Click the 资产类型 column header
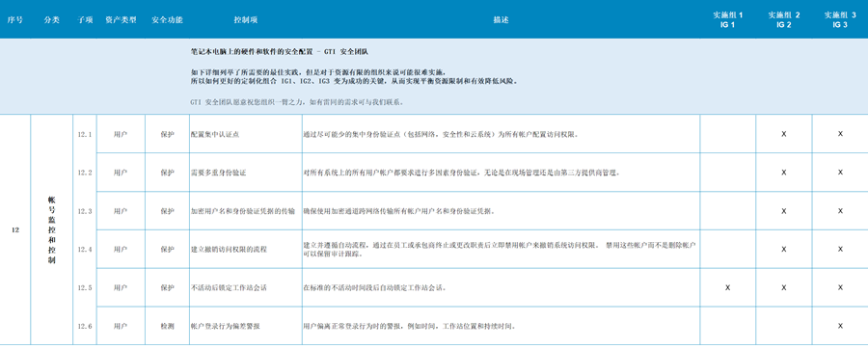The width and height of the screenshot is (868, 349). click(x=121, y=20)
